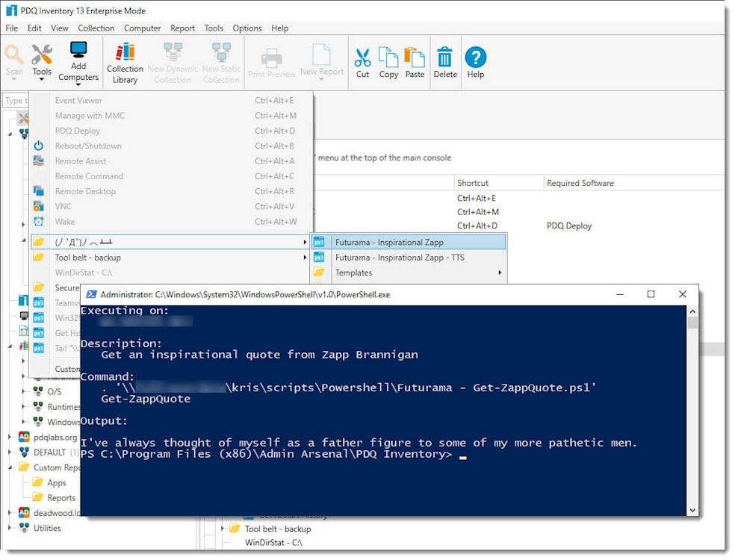Image resolution: width=735 pixels, height=560 pixels.
Task: Click New Static Collection icon
Action: tap(221, 51)
